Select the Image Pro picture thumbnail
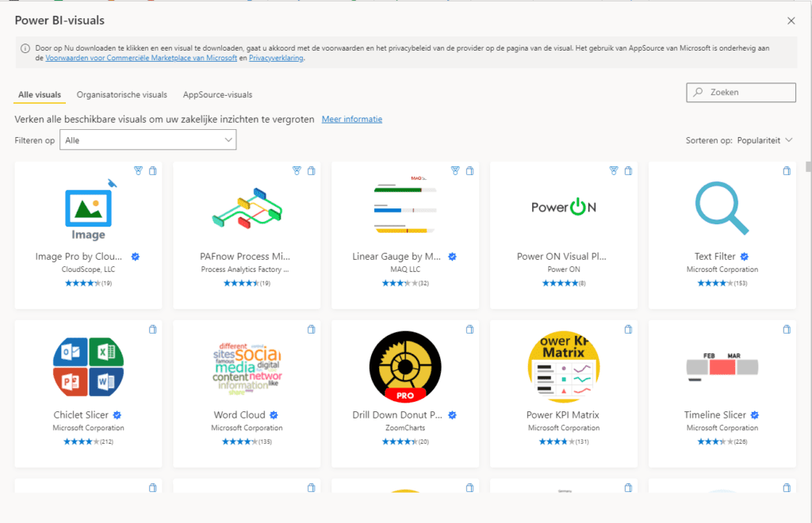Image resolution: width=812 pixels, height=523 pixels. [89, 209]
